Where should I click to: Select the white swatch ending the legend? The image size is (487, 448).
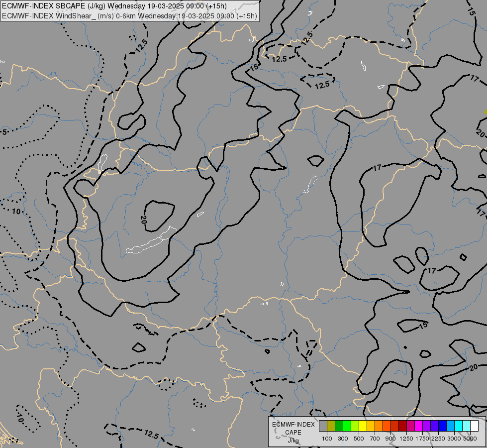474,426
